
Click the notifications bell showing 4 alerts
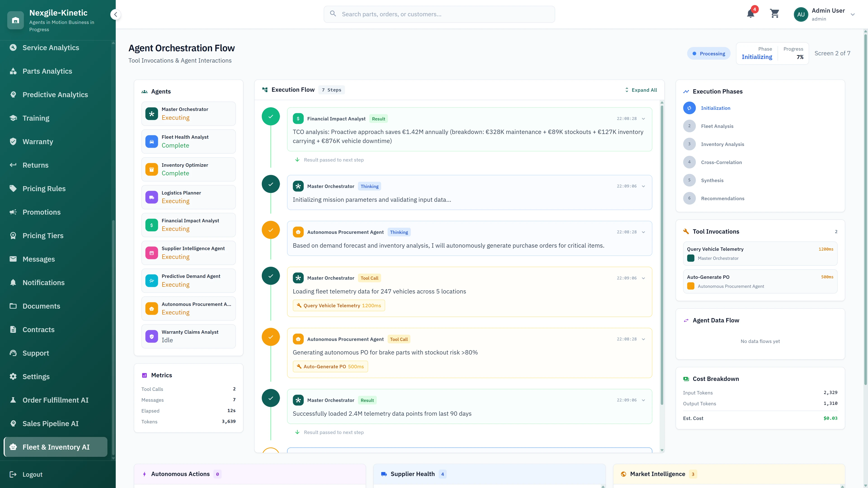(x=751, y=14)
